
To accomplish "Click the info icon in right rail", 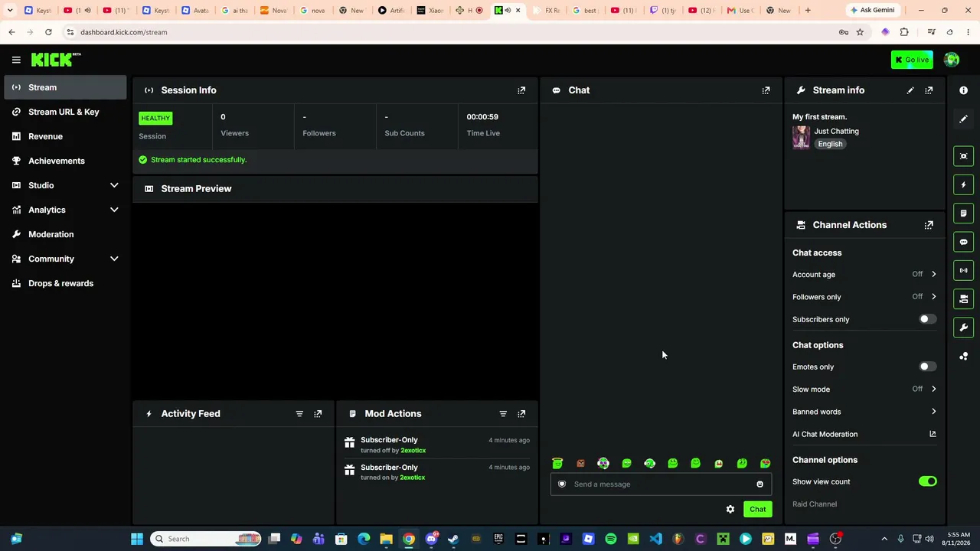I will pyautogui.click(x=963, y=90).
